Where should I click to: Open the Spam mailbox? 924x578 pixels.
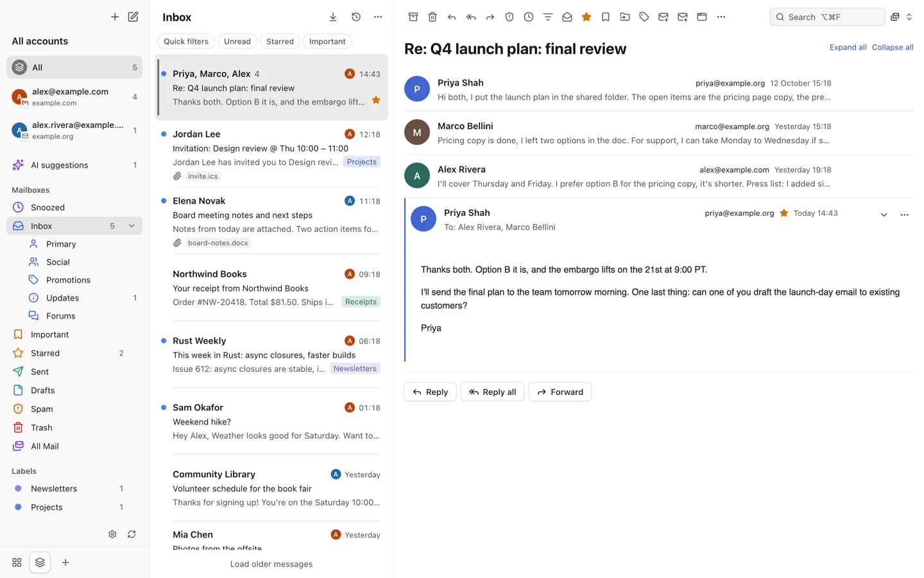point(74,409)
